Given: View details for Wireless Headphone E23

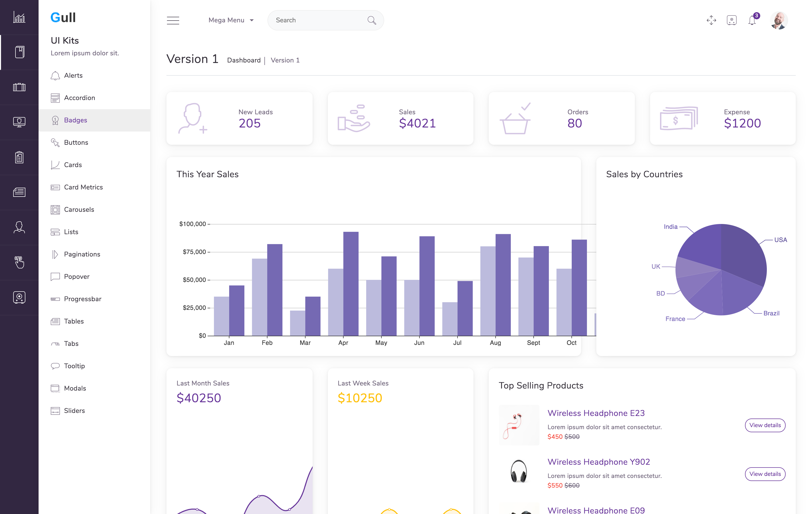Looking at the screenshot, I should click(765, 425).
